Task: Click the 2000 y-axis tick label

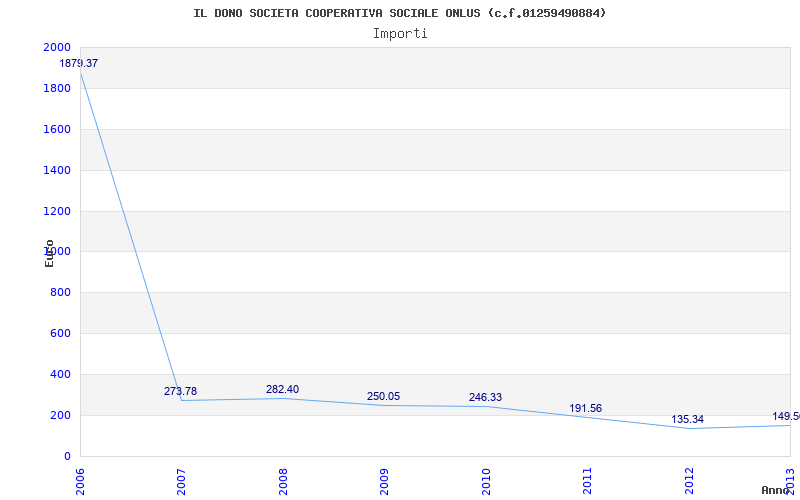Action: (x=57, y=47)
